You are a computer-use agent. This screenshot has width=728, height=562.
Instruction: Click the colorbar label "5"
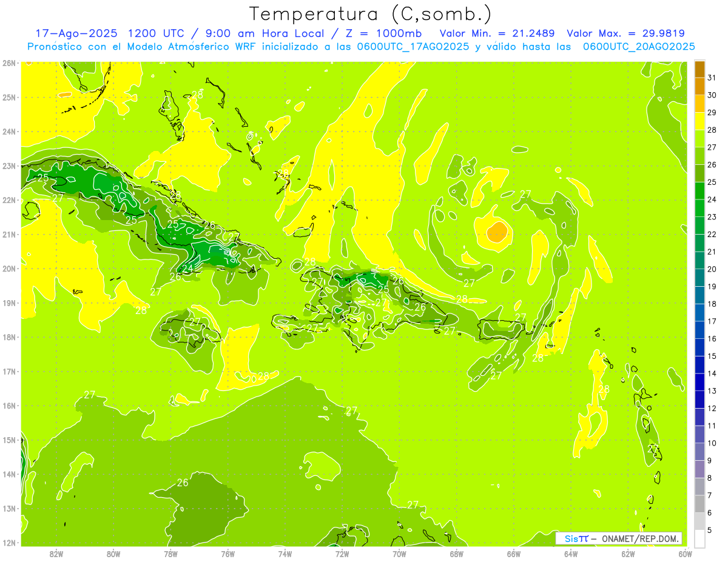710,530
